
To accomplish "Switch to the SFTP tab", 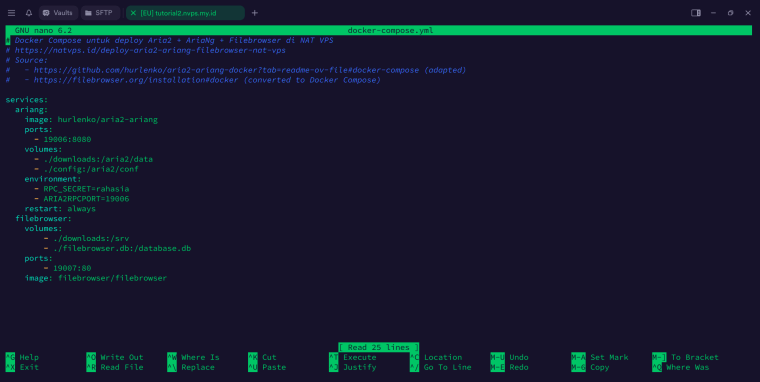I will 99,13.
